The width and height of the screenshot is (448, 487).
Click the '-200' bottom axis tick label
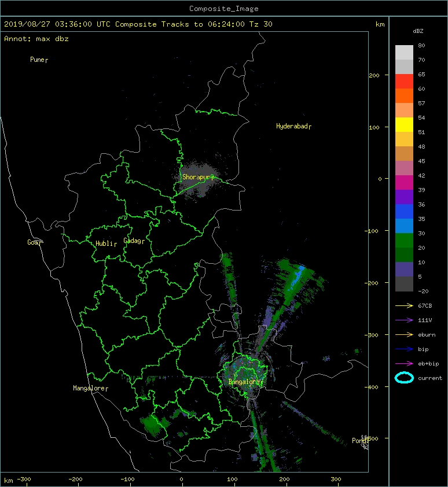[75, 479]
